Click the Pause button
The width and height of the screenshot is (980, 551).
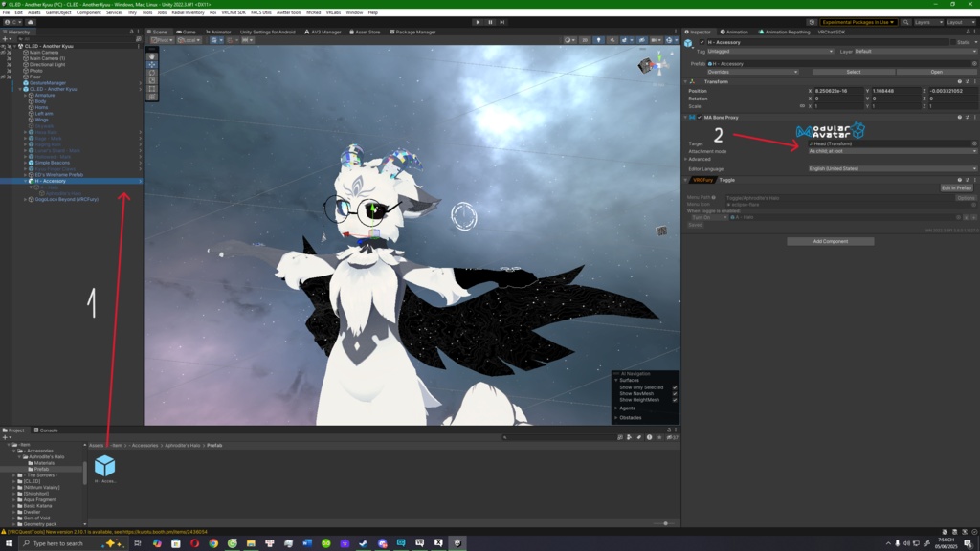coord(490,22)
